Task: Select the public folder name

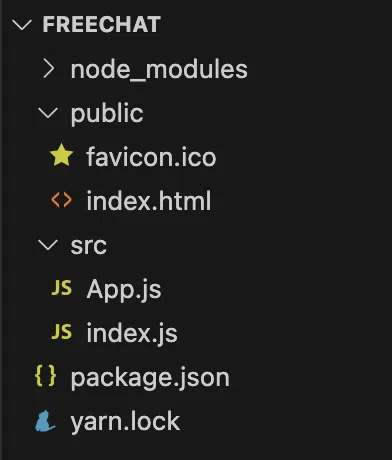Action: (107, 114)
